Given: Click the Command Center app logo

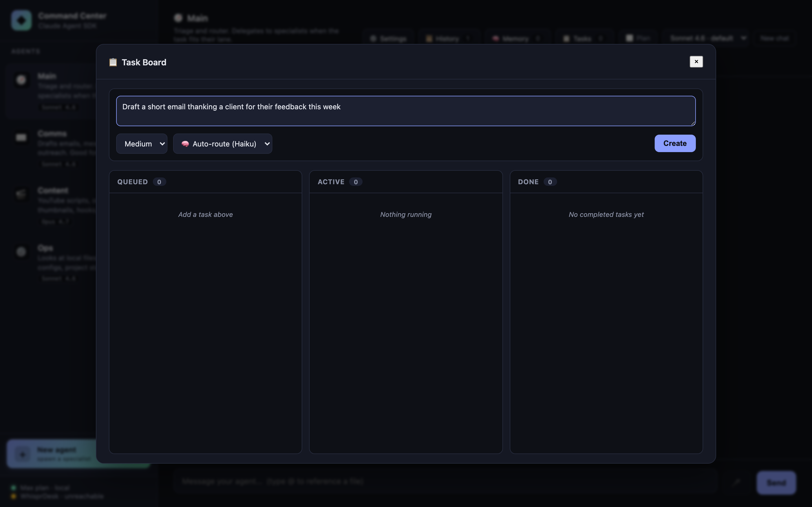Looking at the screenshot, I should tap(21, 20).
